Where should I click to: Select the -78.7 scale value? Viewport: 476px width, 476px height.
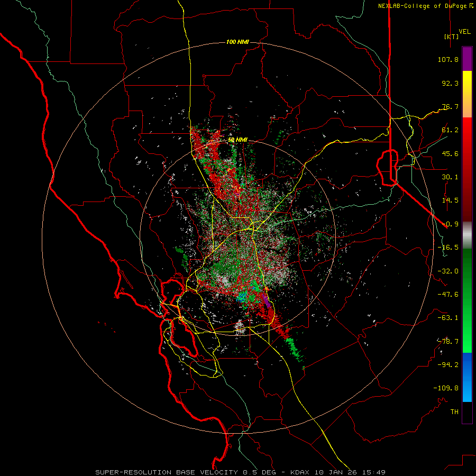point(448,342)
